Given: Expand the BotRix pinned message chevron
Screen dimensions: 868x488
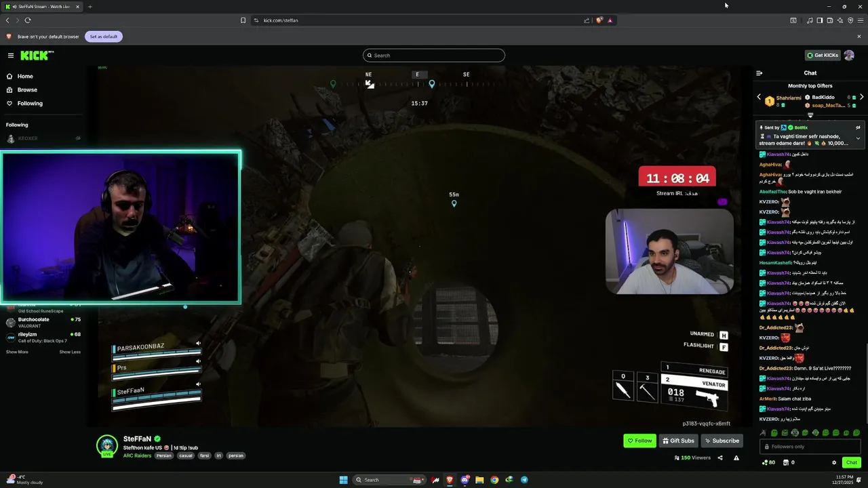Looking at the screenshot, I should [858, 138].
